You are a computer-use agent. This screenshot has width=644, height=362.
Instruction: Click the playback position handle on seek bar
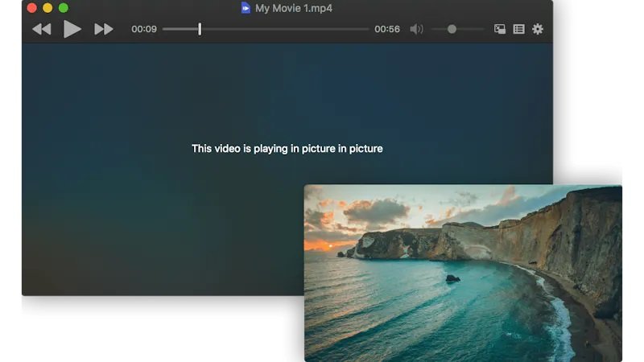(200, 29)
